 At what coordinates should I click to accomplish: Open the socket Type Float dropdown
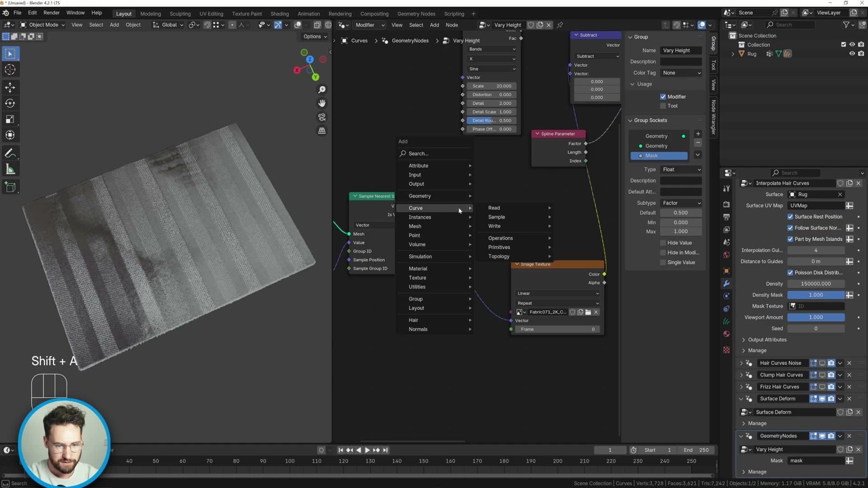tap(681, 169)
